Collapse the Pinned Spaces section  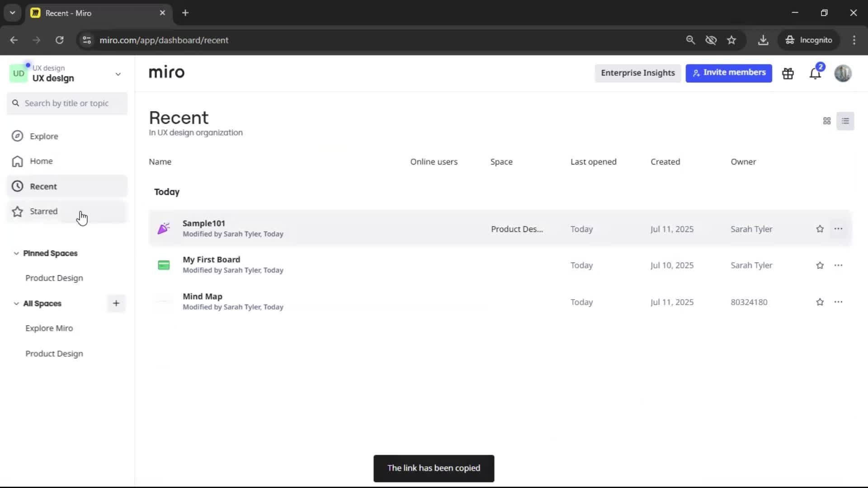[x=16, y=253]
